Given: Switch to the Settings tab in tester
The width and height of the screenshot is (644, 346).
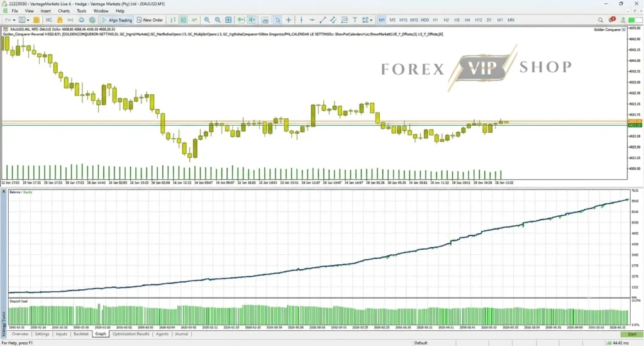Looking at the screenshot, I should [x=42, y=334].
